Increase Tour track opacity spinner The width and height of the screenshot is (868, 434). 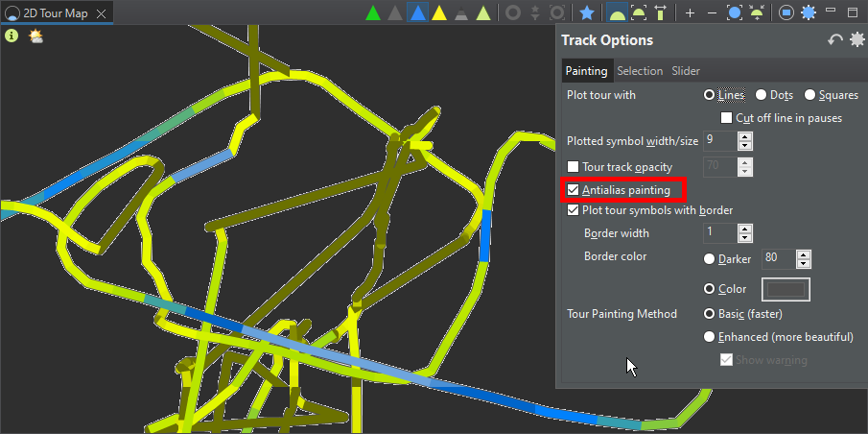click(x=745, y=163)
